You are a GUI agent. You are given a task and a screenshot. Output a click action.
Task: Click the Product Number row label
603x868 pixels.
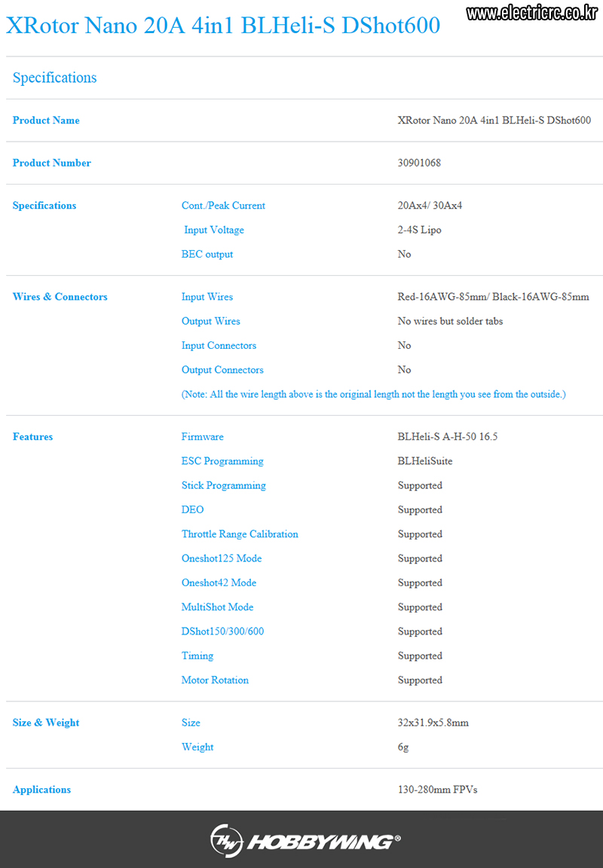point(52,163)
